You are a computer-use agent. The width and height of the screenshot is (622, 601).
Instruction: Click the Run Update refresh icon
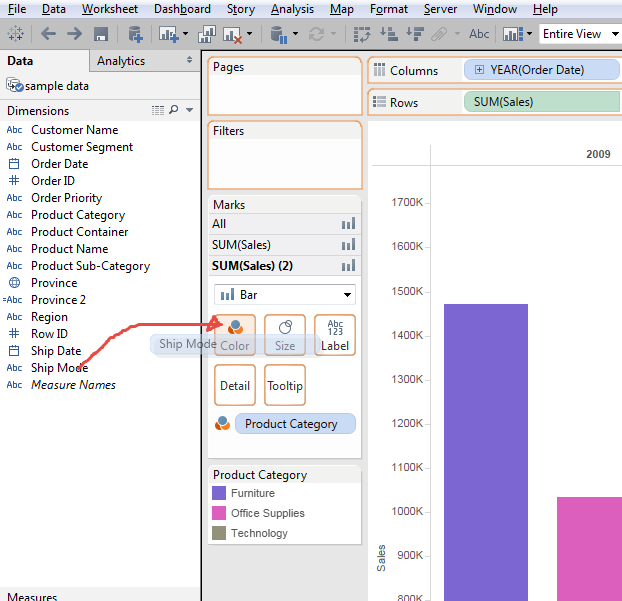pos(317,34)
